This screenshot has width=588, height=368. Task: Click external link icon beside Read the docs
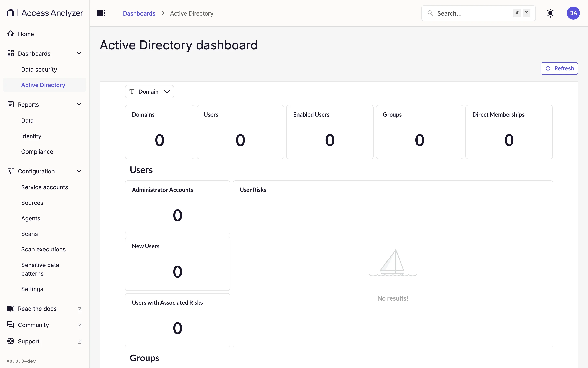(79, 309)
